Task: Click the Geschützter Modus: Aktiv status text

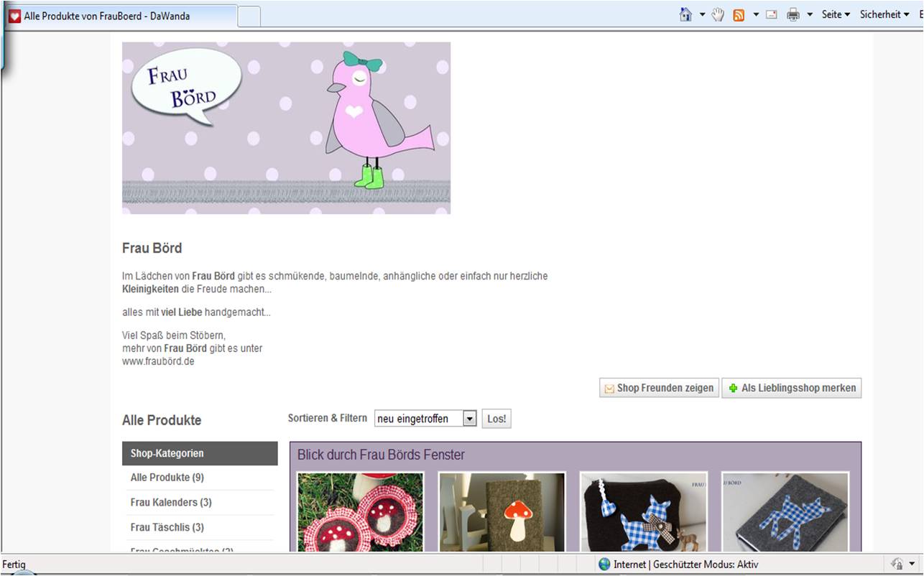Action: 706,565
